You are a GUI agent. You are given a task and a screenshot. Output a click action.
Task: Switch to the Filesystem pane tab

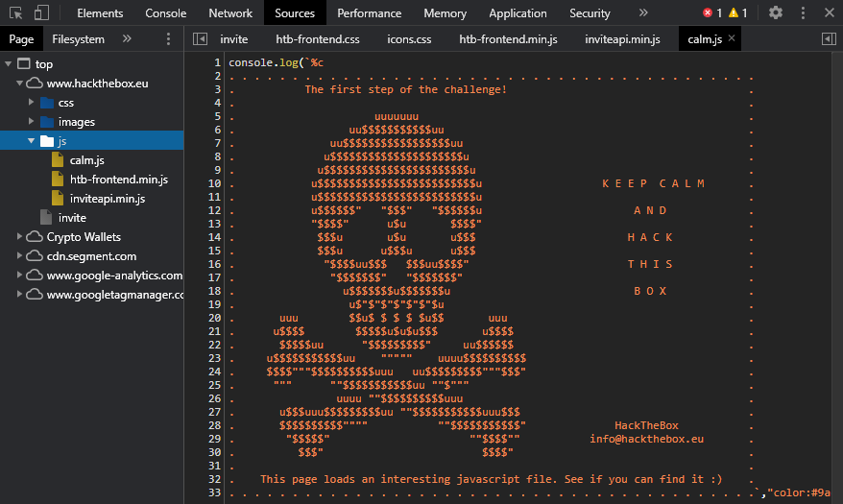point(78,39)
